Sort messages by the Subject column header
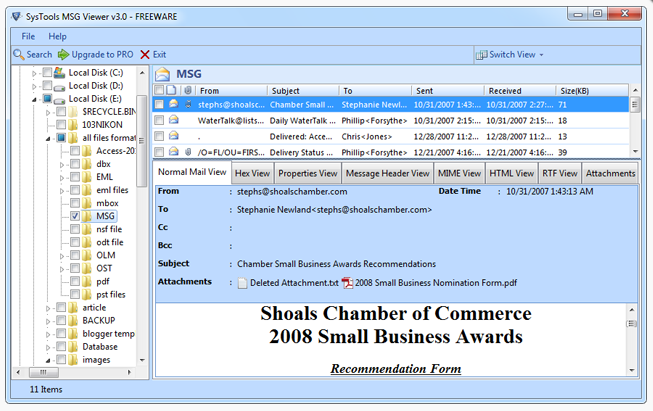 pyautogui.click(x=303, y=90)
